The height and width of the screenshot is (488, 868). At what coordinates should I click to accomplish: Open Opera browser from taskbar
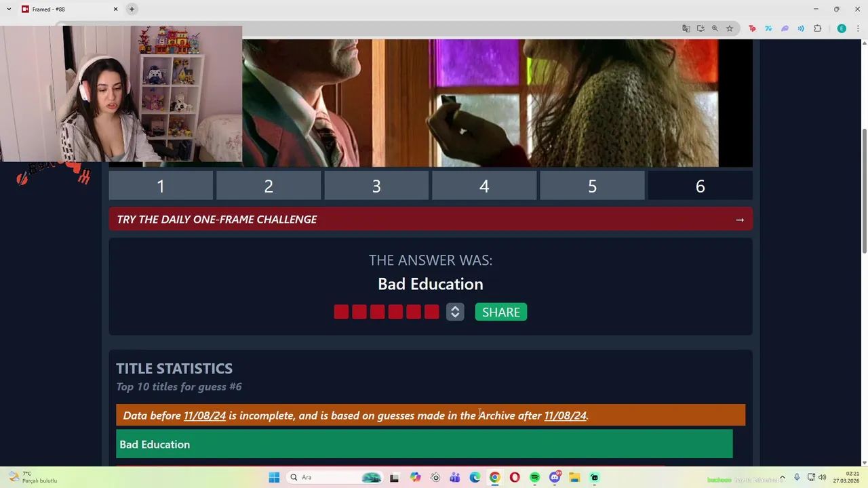(515, 477)
